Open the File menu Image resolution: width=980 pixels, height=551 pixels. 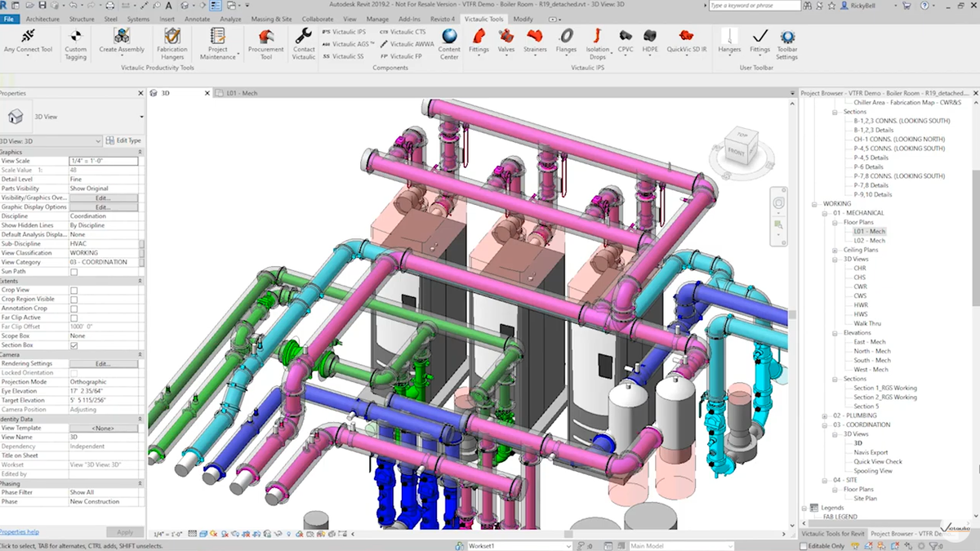point(10,18)
